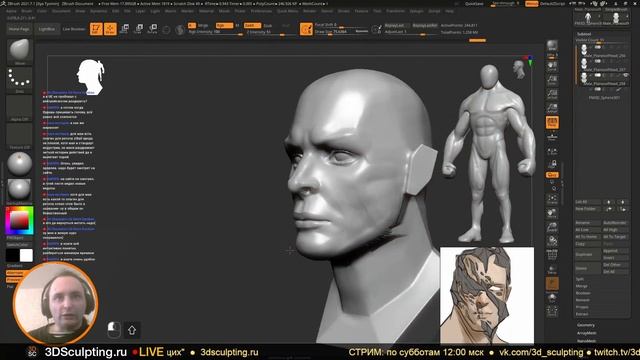Click the Duplicate subtool button

click(x=587, y=254)
